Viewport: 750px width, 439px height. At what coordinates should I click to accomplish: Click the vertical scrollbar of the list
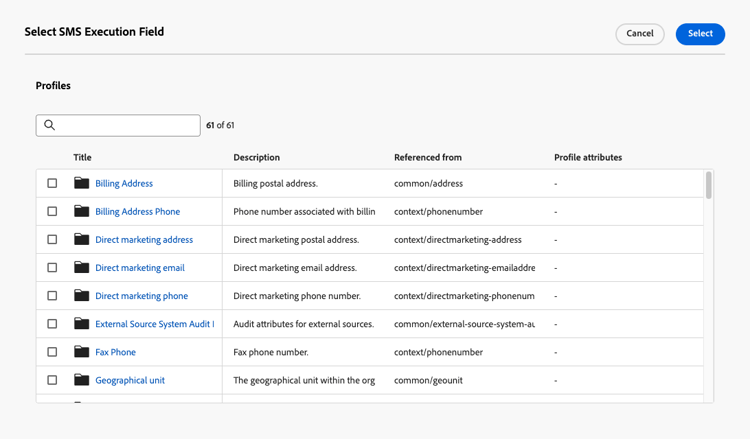click(709, 186)
